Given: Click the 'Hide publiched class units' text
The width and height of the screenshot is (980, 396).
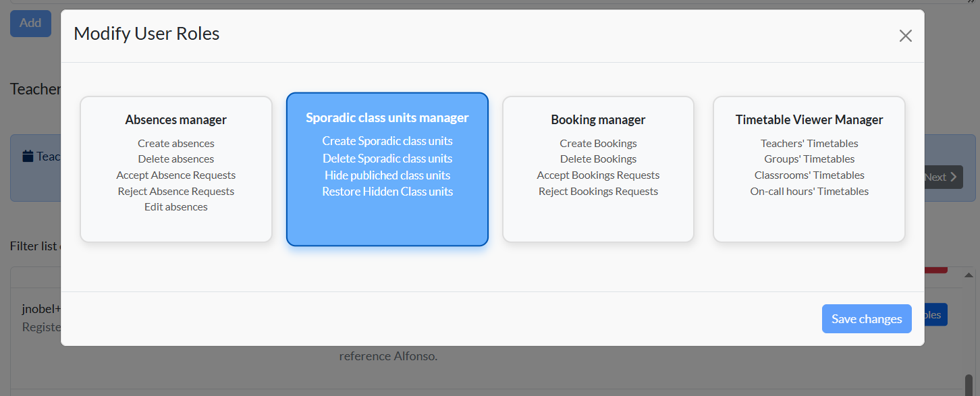Looking at the screenshot, I should [x=387, y=175].
